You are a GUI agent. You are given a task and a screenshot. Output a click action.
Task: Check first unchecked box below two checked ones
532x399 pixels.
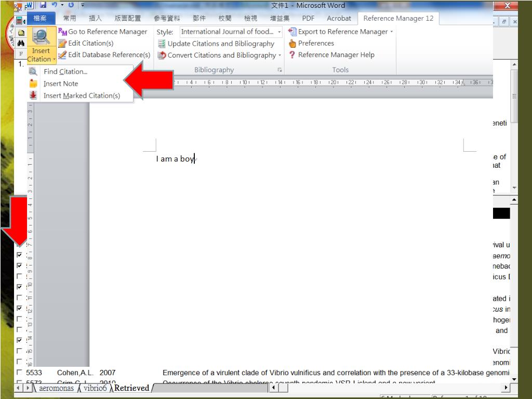point(19,276)
